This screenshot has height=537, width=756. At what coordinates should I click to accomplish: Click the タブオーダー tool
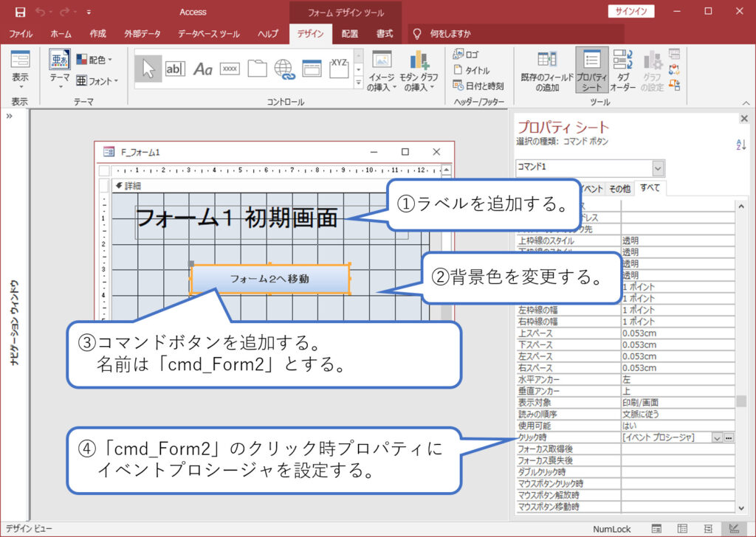[x=624, y=70]
